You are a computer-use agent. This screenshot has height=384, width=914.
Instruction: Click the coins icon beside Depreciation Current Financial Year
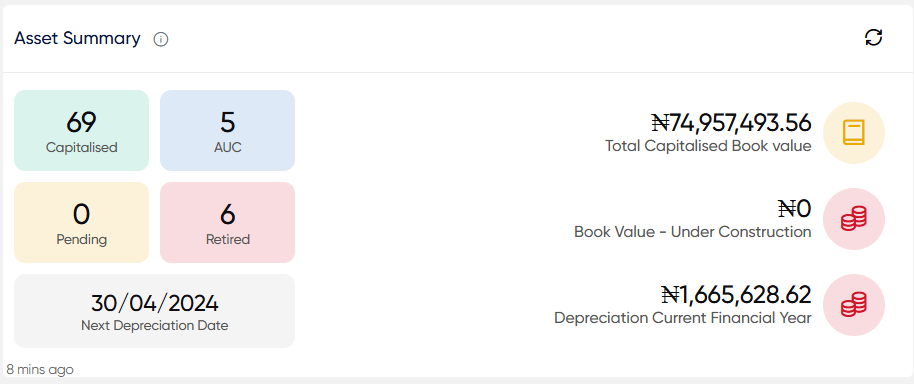pos(853,305)
